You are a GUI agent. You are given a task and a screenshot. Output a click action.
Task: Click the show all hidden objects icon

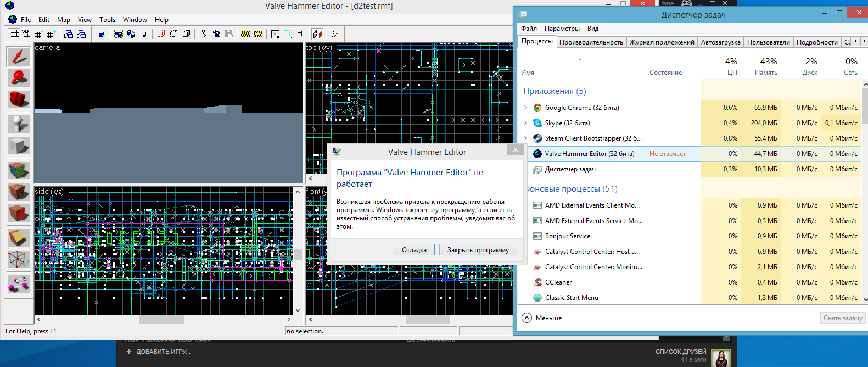(x=186, y=34)
